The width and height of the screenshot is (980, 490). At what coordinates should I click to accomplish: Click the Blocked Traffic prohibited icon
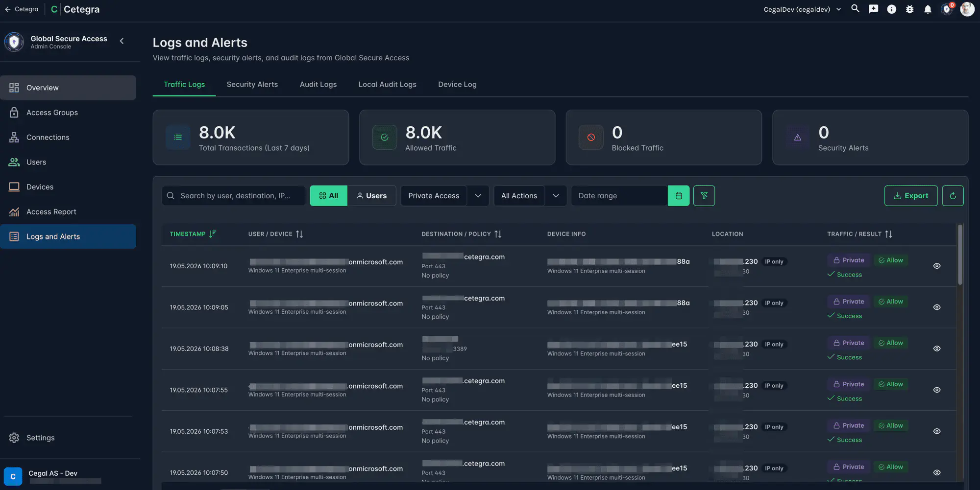[x=591, y=138]
